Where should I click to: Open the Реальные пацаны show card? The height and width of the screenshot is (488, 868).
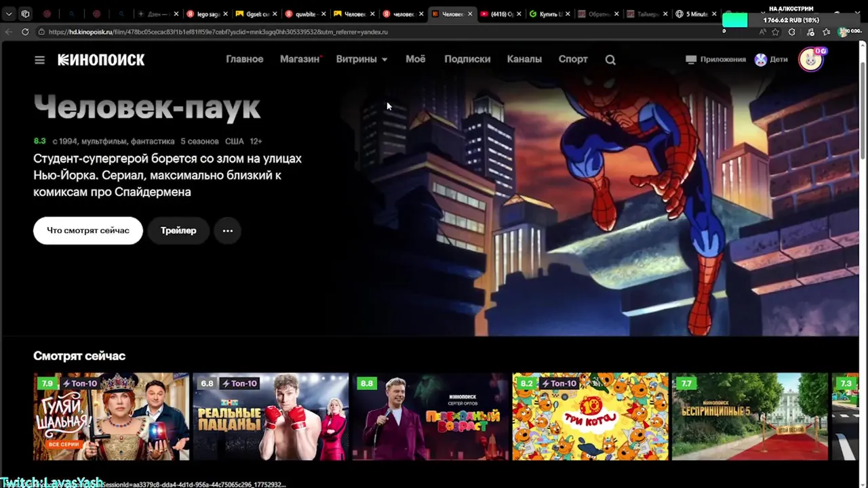(x=271, y=416)
